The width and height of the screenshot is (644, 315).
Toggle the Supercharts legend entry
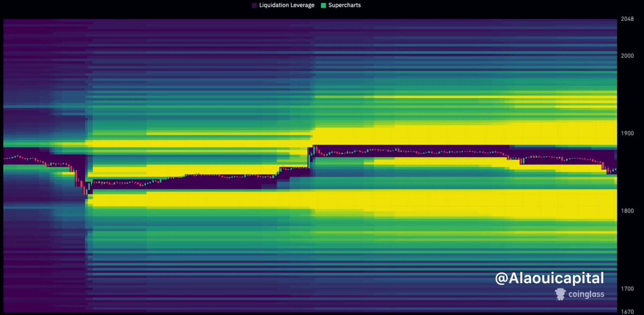341,5
